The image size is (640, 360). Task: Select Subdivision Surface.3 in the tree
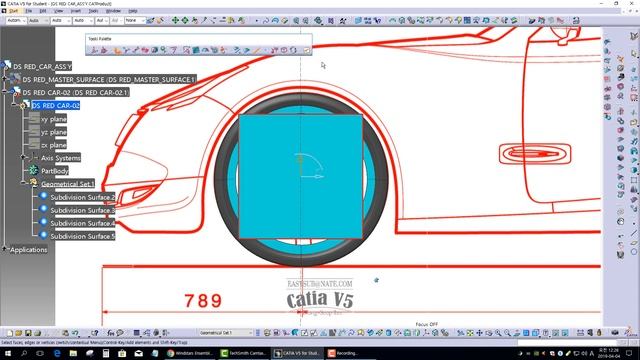click(82, 210)
